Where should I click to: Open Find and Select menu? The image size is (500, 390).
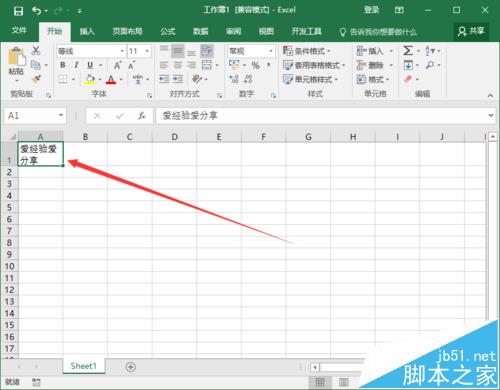[x=430, y=65]
